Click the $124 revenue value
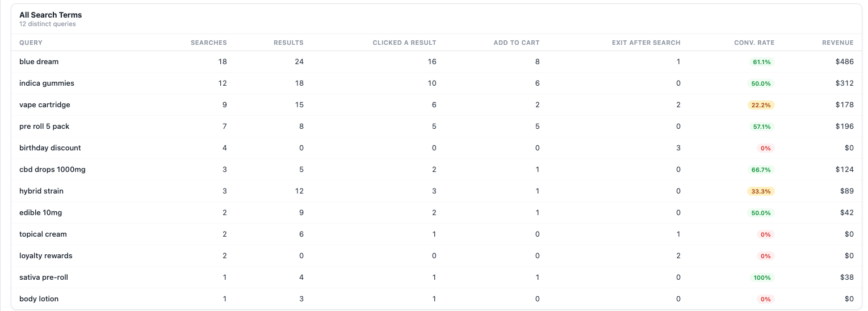868x311 pixels. (x=845, y=170)
